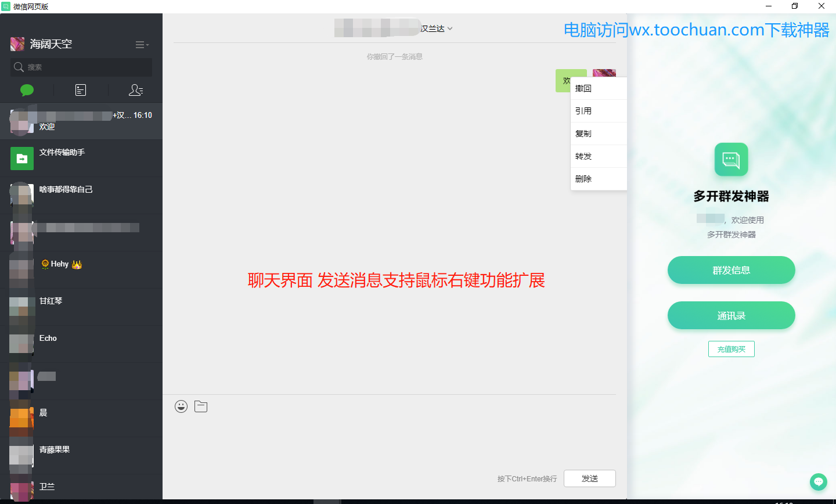836x504 pixels.
Task: Open the Hehy conversation
Action: (81, 270)
